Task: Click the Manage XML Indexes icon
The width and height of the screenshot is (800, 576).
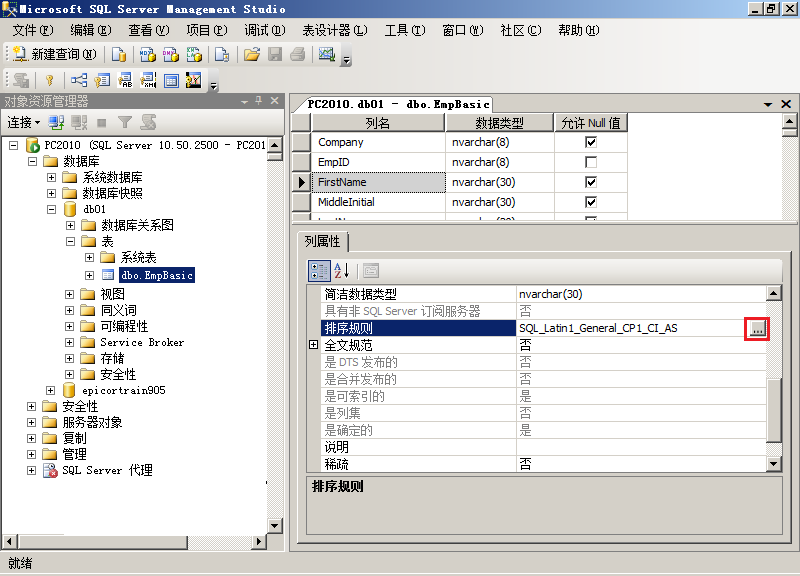Action: tap(148, 80)
